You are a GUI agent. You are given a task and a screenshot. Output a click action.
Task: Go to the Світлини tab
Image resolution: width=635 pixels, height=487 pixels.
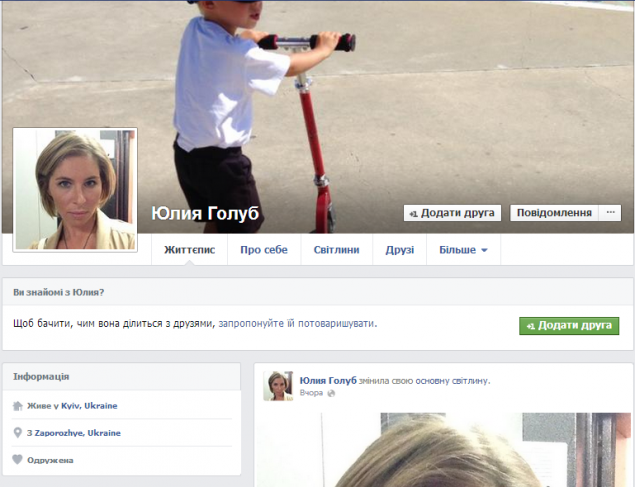(336, 250)
